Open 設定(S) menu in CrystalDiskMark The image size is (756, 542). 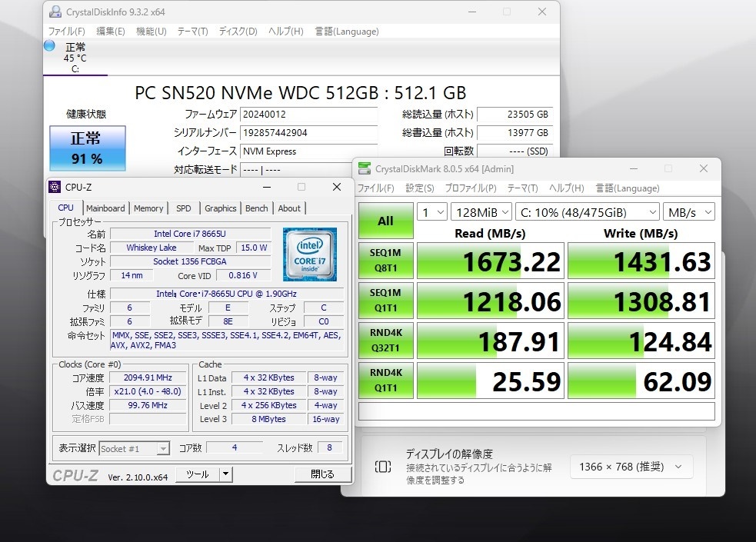[x=420, y=188]
